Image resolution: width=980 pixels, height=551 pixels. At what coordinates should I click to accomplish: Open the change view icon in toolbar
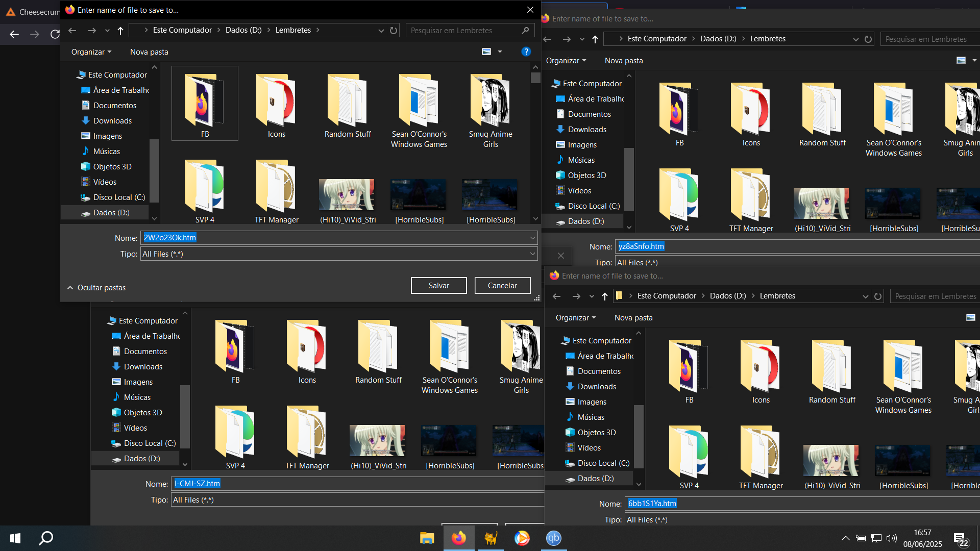click(x=486, y=52)
